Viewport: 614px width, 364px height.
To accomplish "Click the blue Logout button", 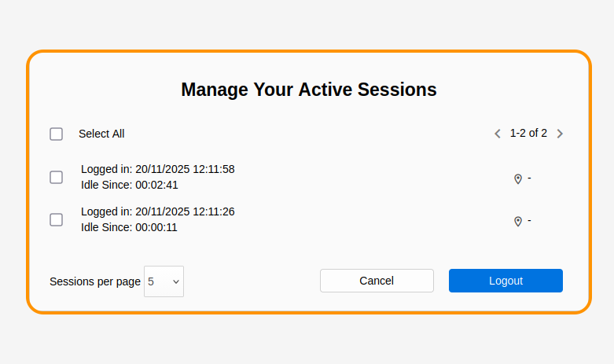I will pos(506,281).
